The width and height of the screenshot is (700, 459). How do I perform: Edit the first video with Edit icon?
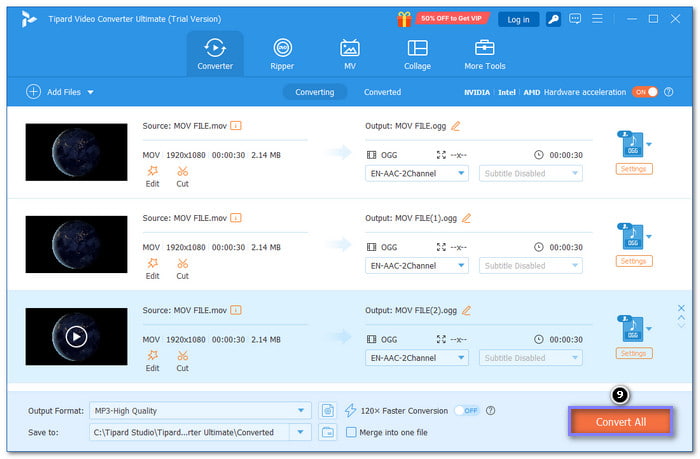point(153,176)
